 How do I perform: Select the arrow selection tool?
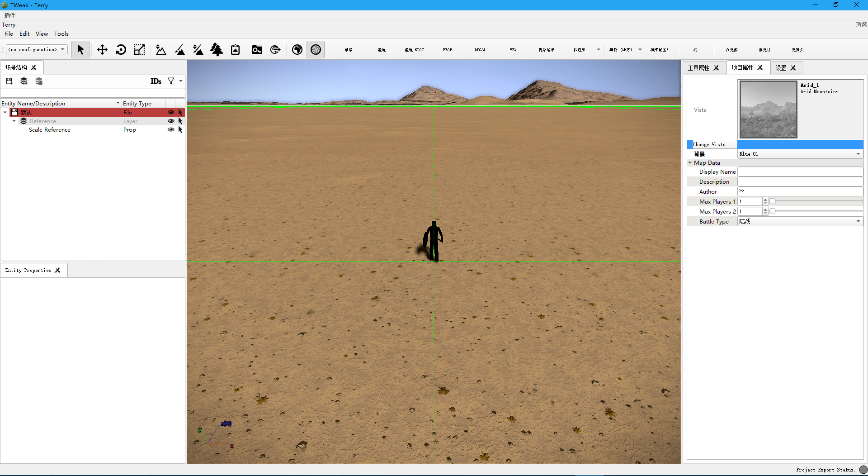[80, 49]
